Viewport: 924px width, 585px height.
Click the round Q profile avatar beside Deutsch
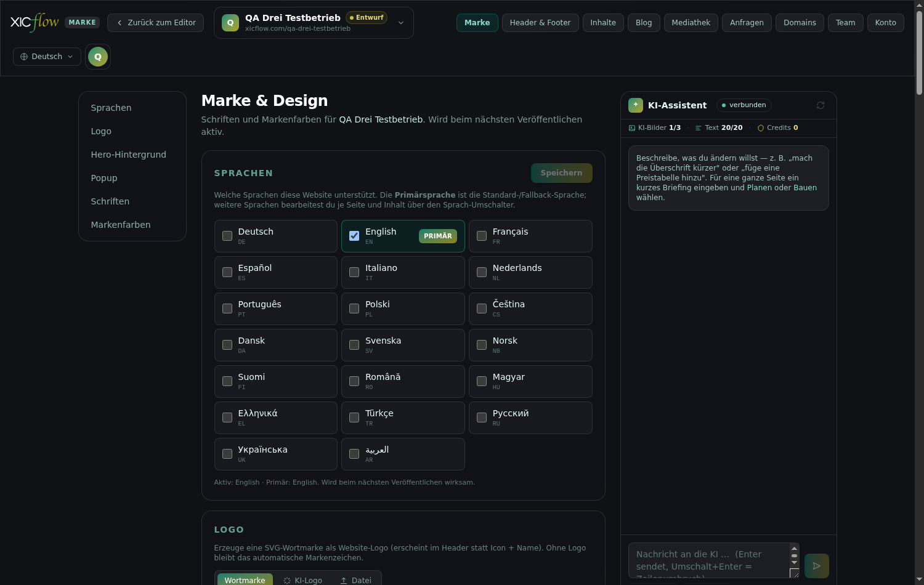98,57
